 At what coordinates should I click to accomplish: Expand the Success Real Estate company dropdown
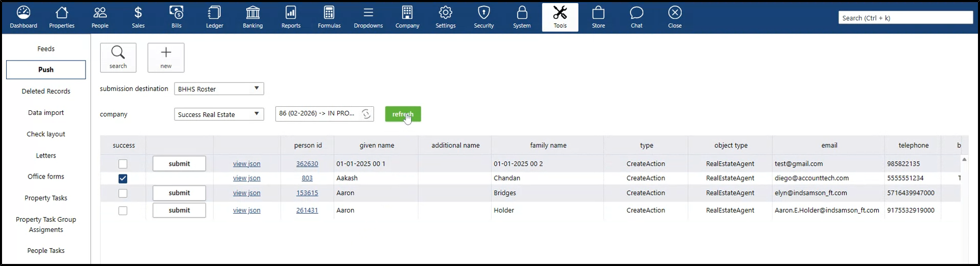(256, 114)
